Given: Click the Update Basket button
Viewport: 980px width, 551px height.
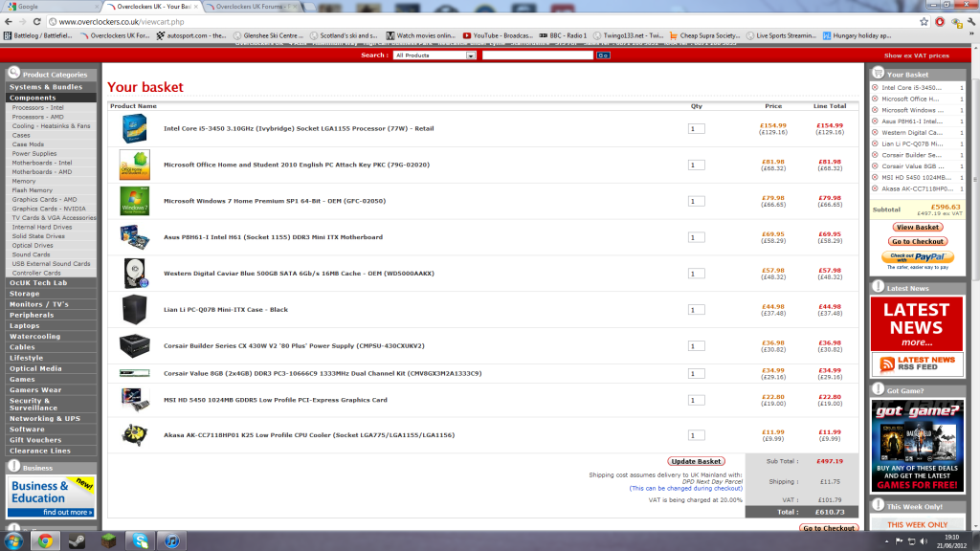Looking at the screenshot, I should pos(697,462).
